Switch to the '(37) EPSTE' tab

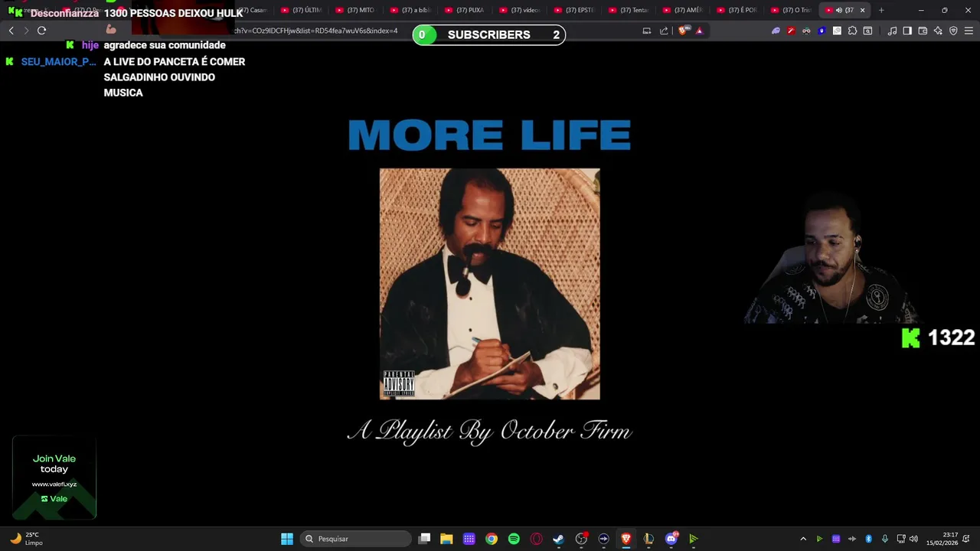(x=574, y=10)
